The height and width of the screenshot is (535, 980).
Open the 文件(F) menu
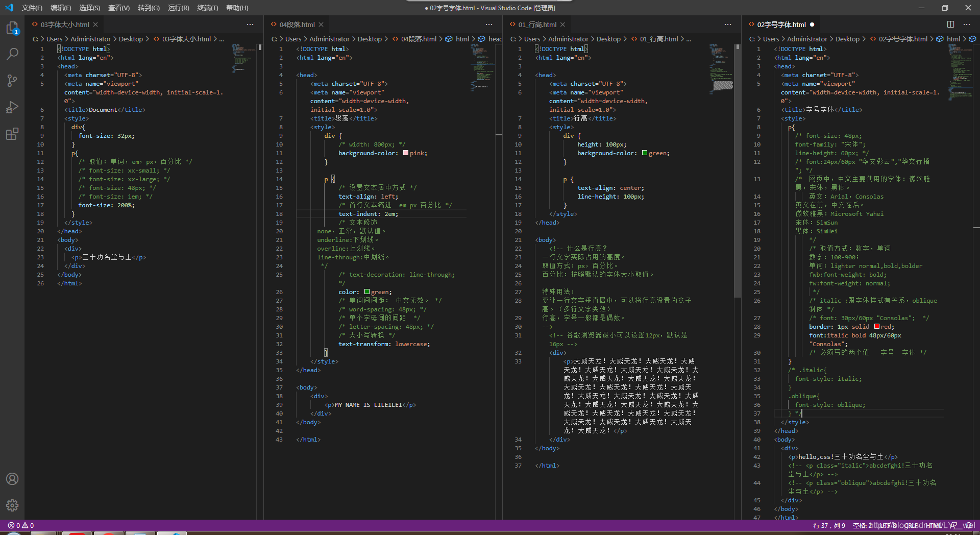click(x=32, y=8)
